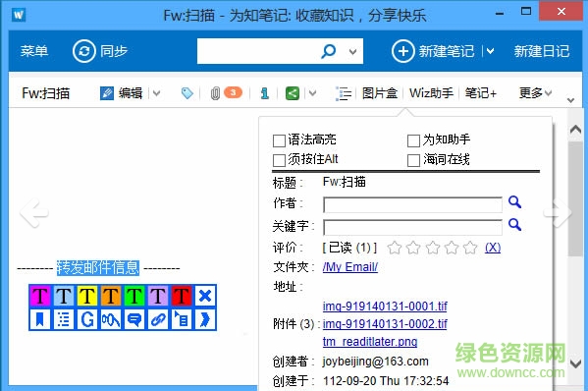Click the right chevron icon in floating toolbar
Image resolution: width=588 pixels, height=391 pixels.
[205, 319]
